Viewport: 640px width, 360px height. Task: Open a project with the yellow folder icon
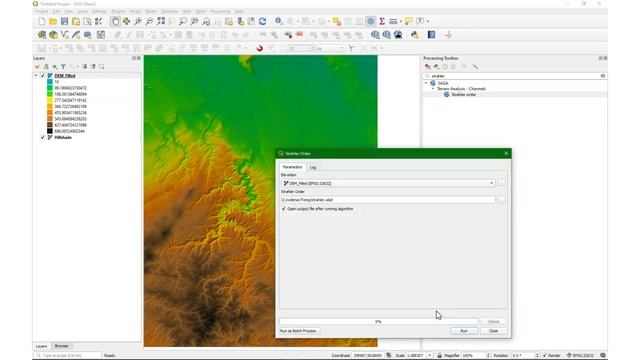[x=53, y=21]
